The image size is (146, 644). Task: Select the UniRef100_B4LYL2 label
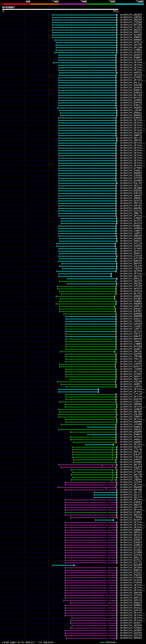click(x=131, y=82)
